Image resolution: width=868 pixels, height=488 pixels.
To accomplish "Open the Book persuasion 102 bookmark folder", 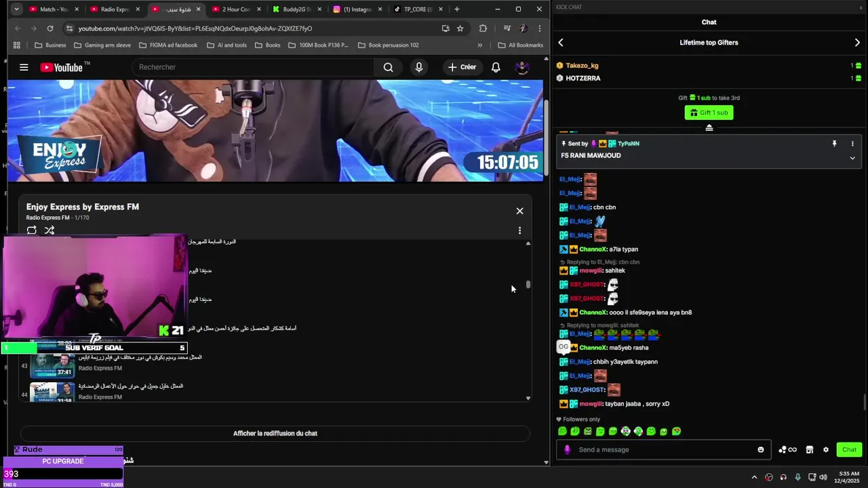I will pos(388,45).
